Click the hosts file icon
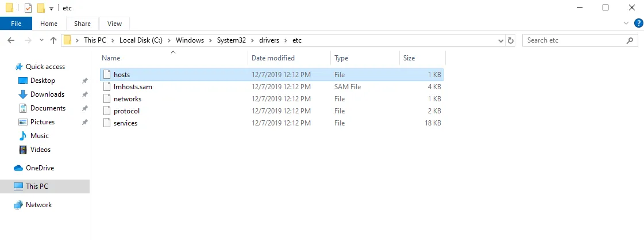The height and width of the screenshot is (240, 644). (107, 74)
